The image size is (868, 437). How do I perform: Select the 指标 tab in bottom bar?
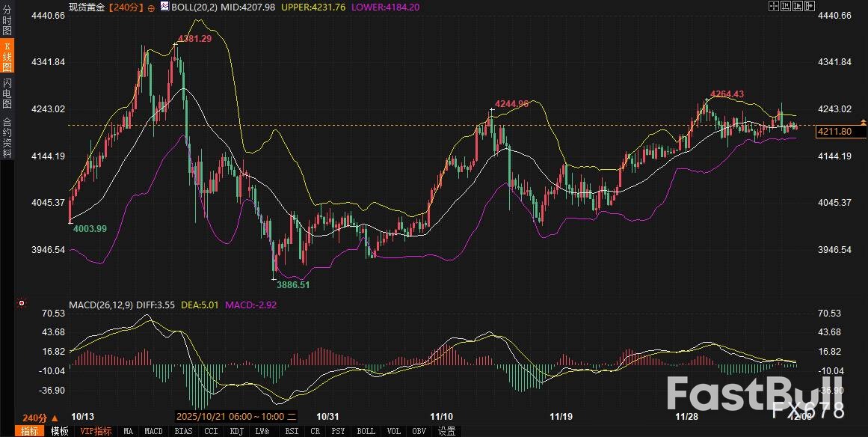30,431
